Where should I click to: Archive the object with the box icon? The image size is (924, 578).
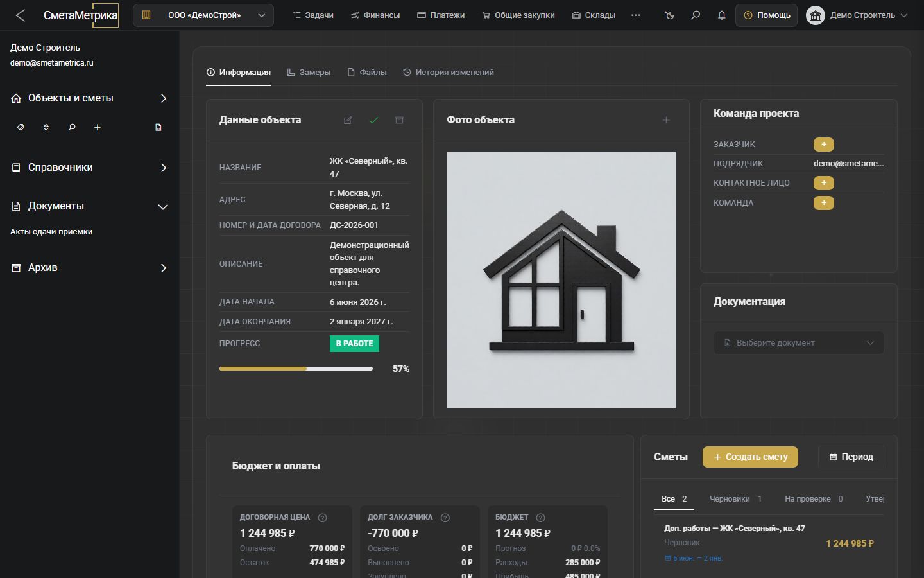399,120
